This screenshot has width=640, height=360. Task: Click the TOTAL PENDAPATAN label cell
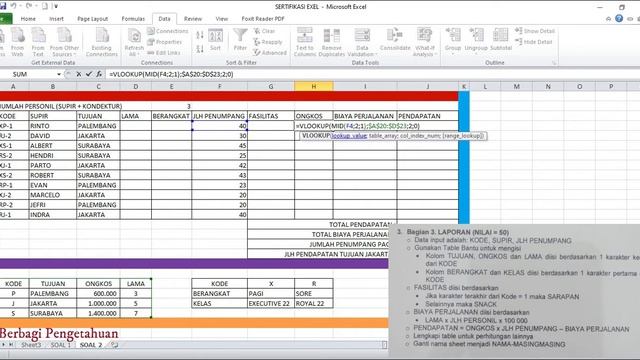pos(322,224)
